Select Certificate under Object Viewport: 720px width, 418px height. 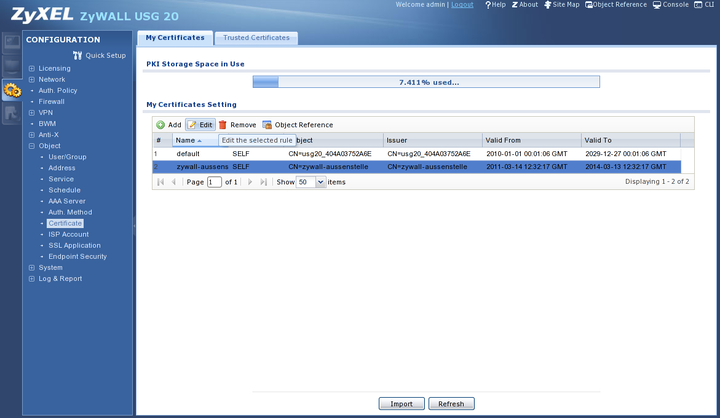click(x=65, y=223)
